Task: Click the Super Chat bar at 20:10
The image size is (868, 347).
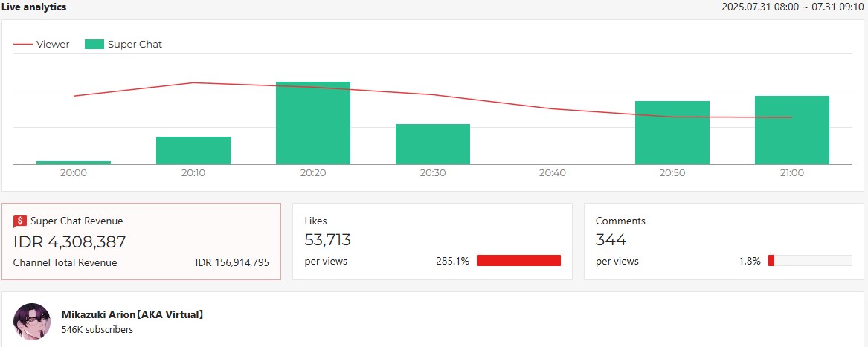Action: coord(193,151)
